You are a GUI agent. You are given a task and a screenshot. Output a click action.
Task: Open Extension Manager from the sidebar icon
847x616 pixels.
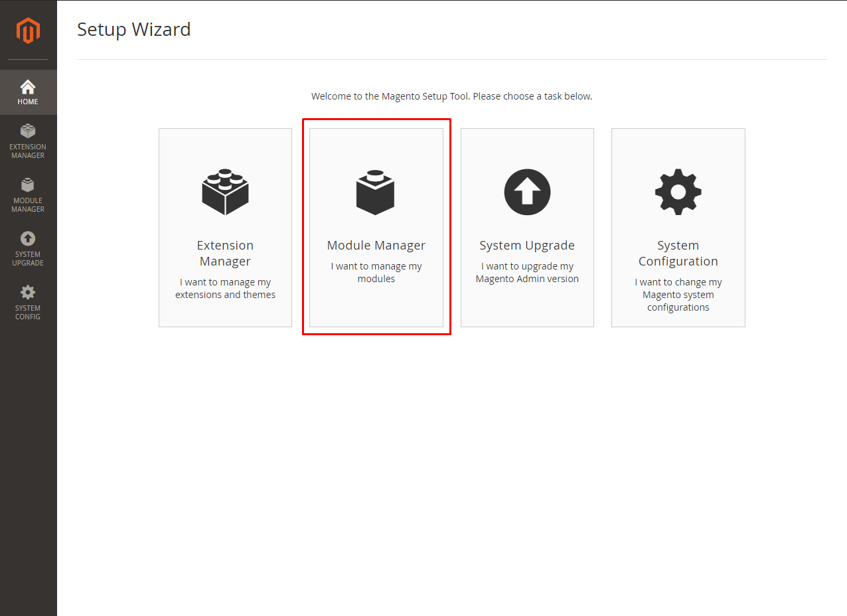coord(28,131)
